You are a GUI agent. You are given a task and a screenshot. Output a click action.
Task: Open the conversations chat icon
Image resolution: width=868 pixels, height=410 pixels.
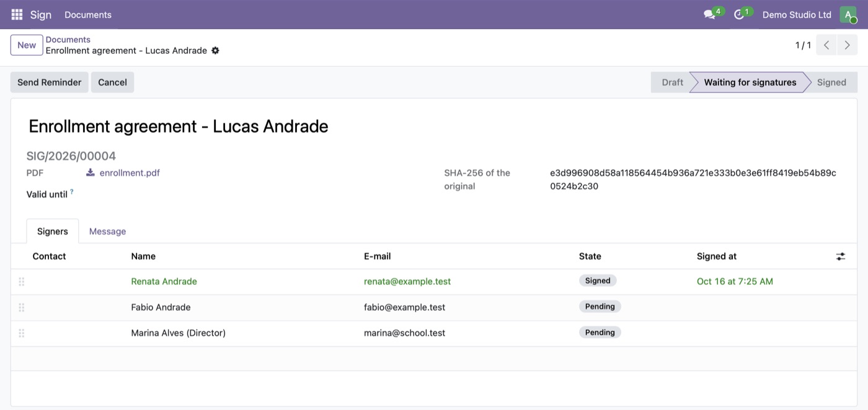click(x=710, y=14)
